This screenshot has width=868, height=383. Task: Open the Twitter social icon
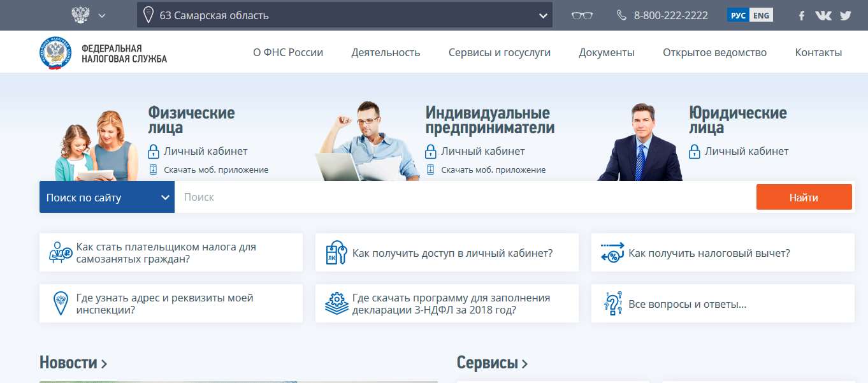pyautogui.click(x=846, y=15)
